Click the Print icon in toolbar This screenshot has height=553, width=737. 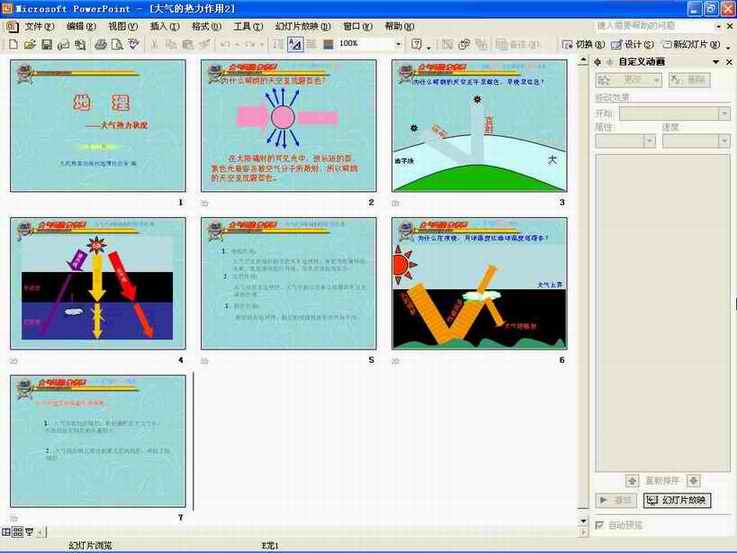click(101, 45)
